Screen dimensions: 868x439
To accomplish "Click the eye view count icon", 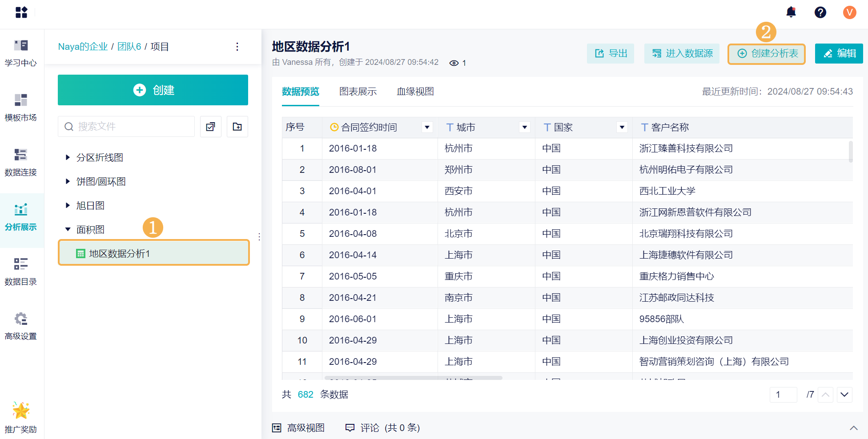I will click(454, 63).
